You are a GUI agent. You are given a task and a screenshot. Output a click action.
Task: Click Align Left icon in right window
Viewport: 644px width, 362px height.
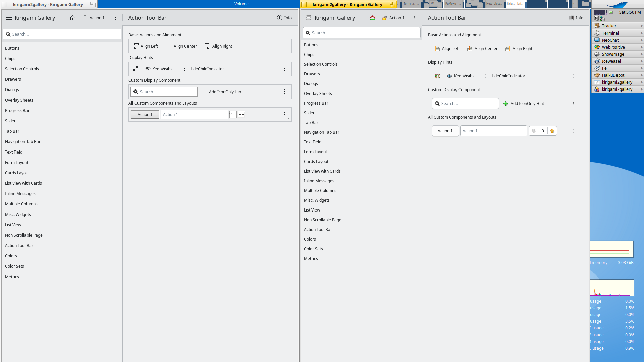point(437,49)
